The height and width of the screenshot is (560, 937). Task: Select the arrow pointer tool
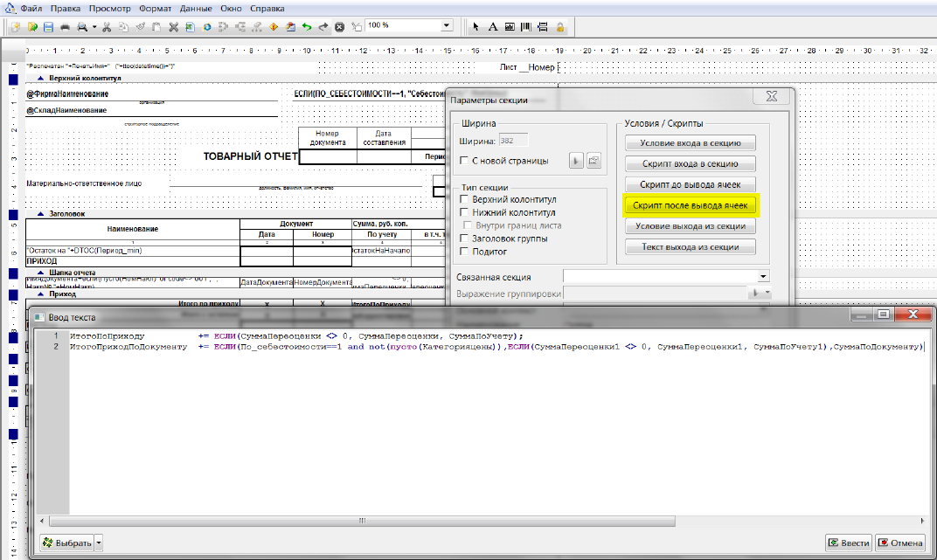[475, 27]
